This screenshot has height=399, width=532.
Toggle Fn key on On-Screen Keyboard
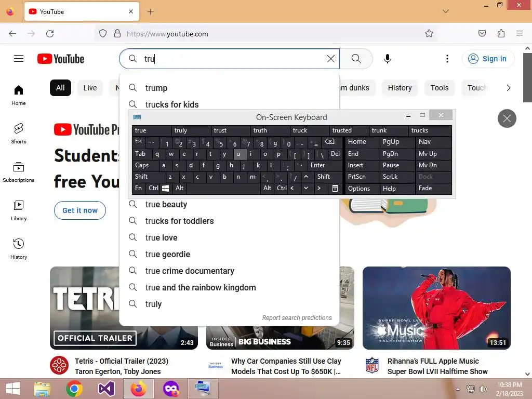click(138, 188)
